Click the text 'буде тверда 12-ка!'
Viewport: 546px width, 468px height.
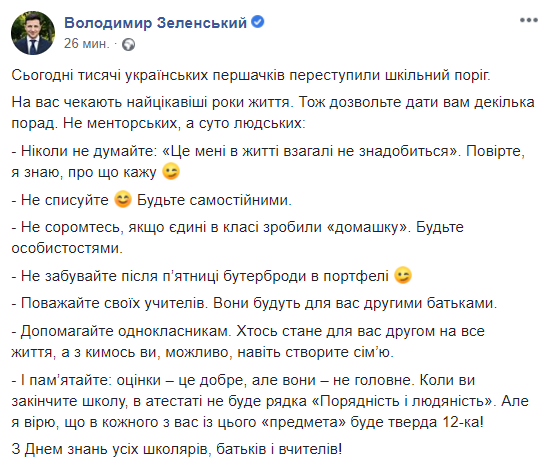point(417,422)
